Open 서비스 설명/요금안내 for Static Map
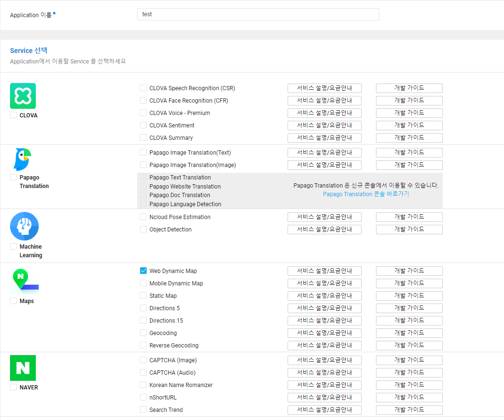The image size is (504, 420). click(x=325, y=295)
